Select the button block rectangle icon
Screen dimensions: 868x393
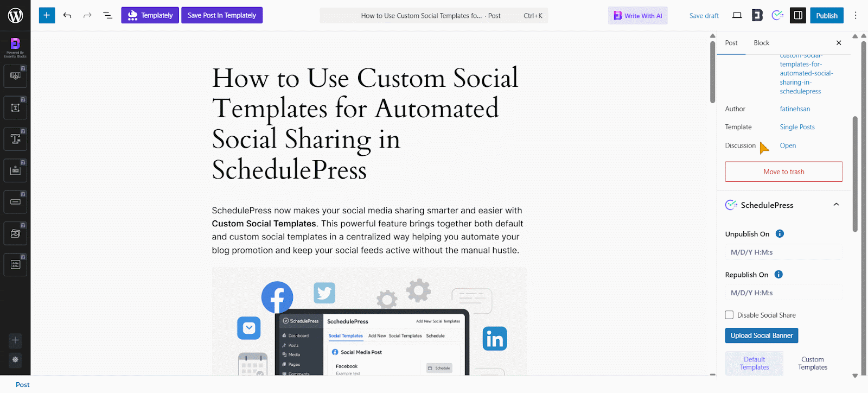(x=15, y=202)
